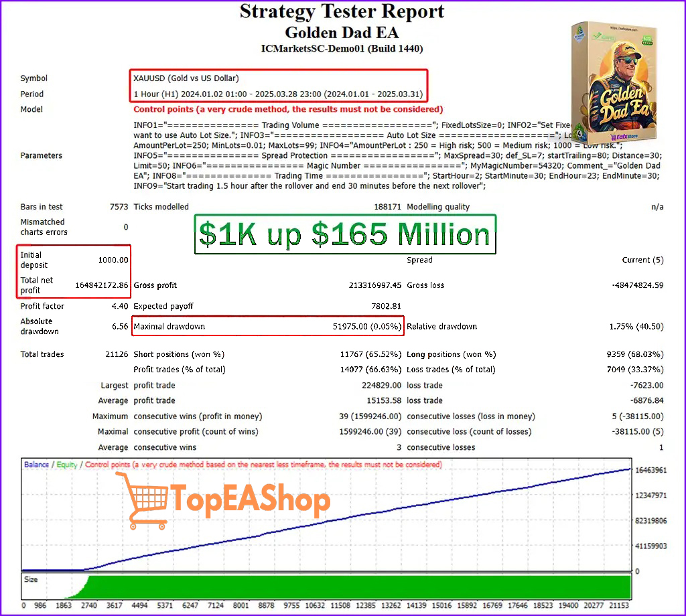686x616 pixels.
Task: Select the Total trades value '21126'
Action: [117, 354]
